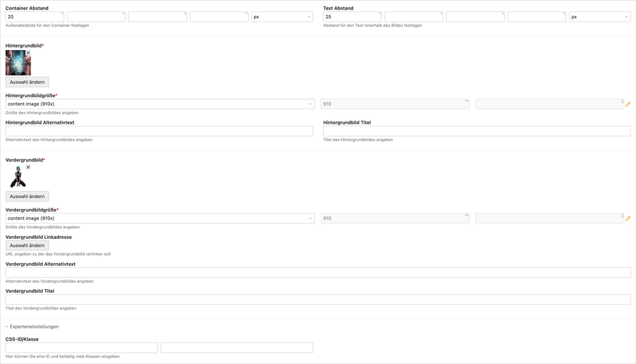This screenshot has height=364, width=636.
Task: Click first Container Abstand field containing 20
Action: (33, 17)
